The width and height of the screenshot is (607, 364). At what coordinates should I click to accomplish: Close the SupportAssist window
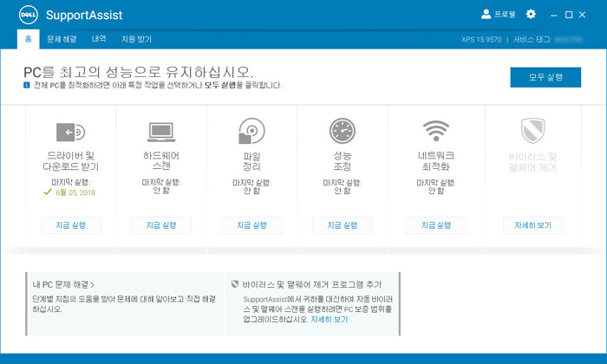pyautogui.click(x=582, y=15)
